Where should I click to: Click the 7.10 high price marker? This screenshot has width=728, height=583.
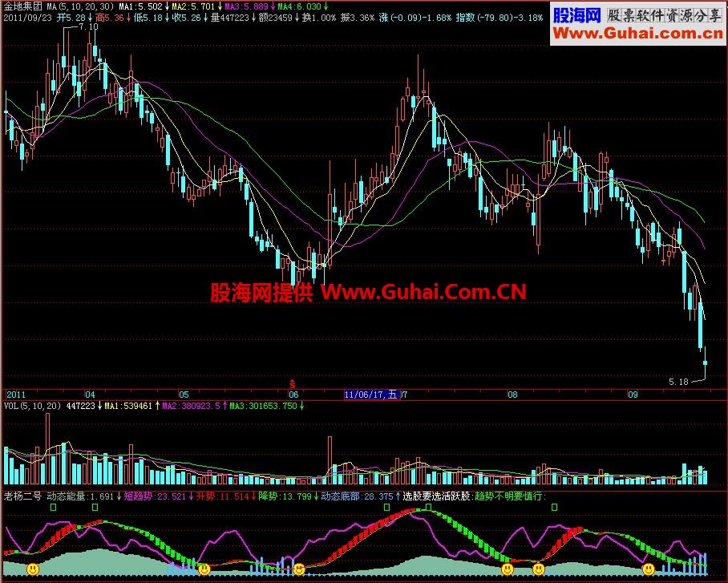pos(88,27)
